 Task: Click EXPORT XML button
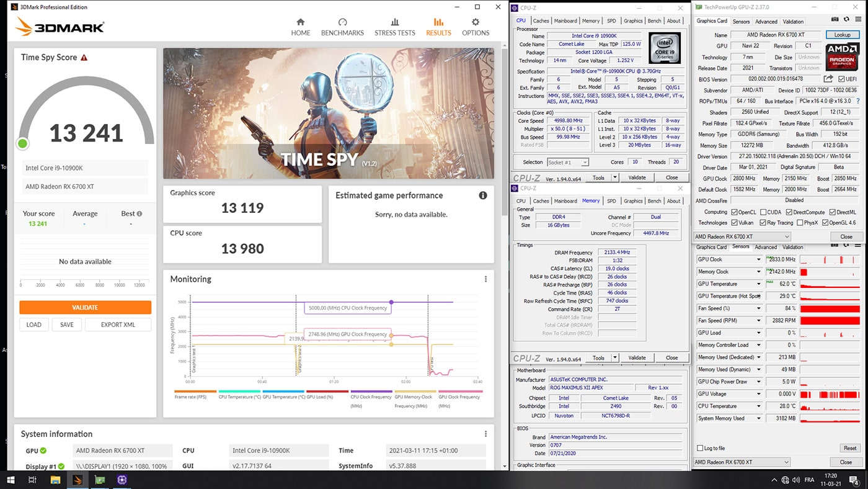(x=118, y=325)
